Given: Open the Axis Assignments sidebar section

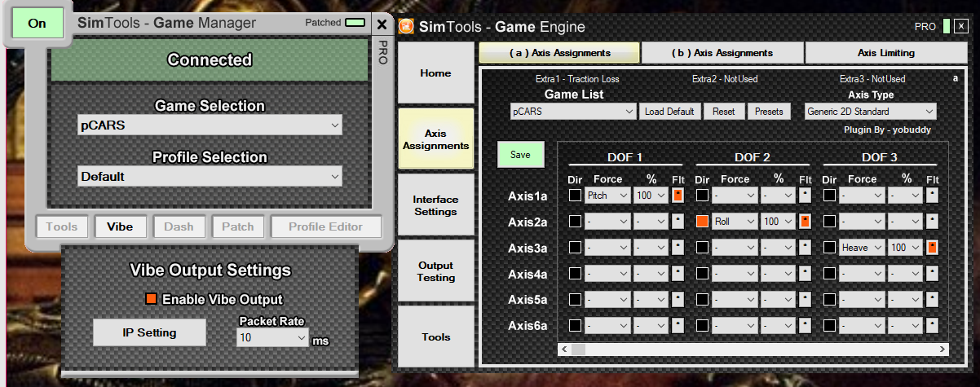Looking at the screenshot, I should coord(435,139).
